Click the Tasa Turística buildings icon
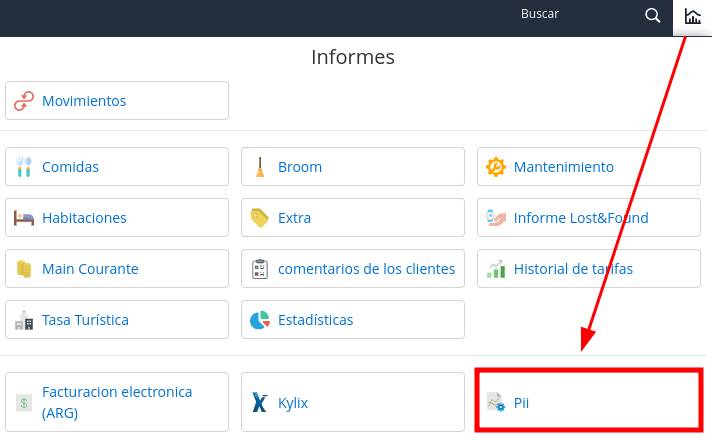Viewport: 712px width, 440px height. pos(24,320)
